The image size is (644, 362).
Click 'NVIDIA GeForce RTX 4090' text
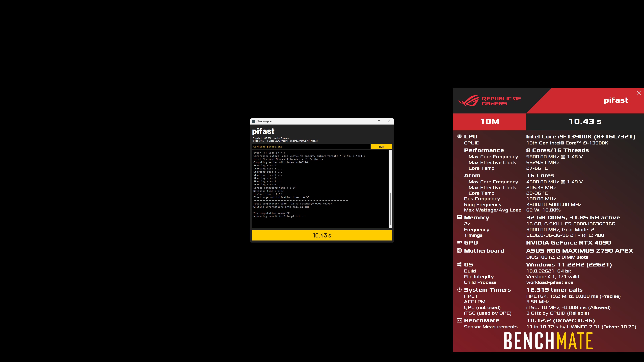[568, 243]
